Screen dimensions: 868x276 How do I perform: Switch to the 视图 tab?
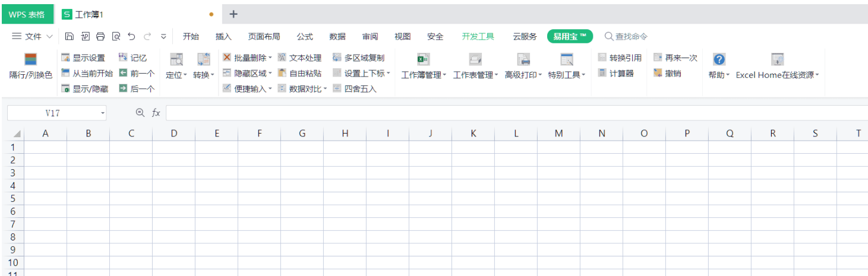click(x=403, y=36)
